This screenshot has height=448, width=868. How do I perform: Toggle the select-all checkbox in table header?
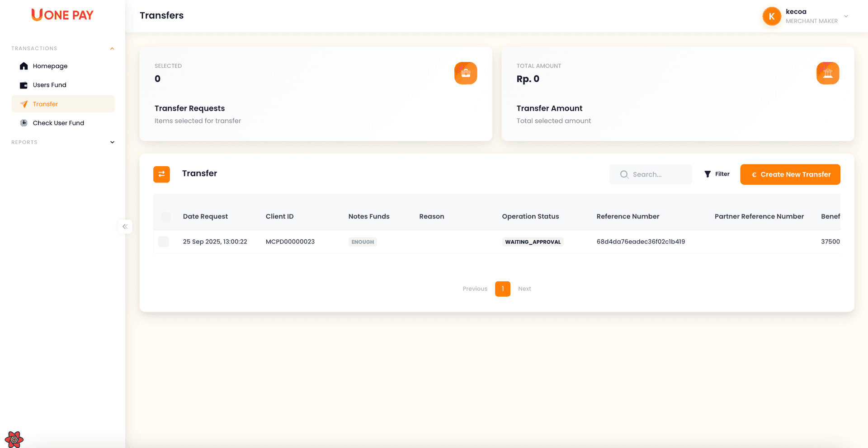pyautogui.click(x=166, y=217)
